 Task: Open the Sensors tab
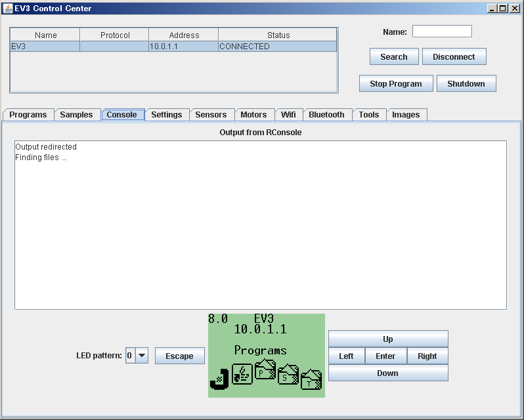(211, 115)
